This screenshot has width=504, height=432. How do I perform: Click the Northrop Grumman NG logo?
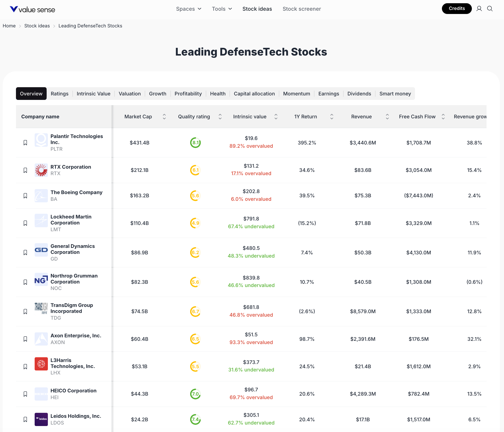pos(41,280)
